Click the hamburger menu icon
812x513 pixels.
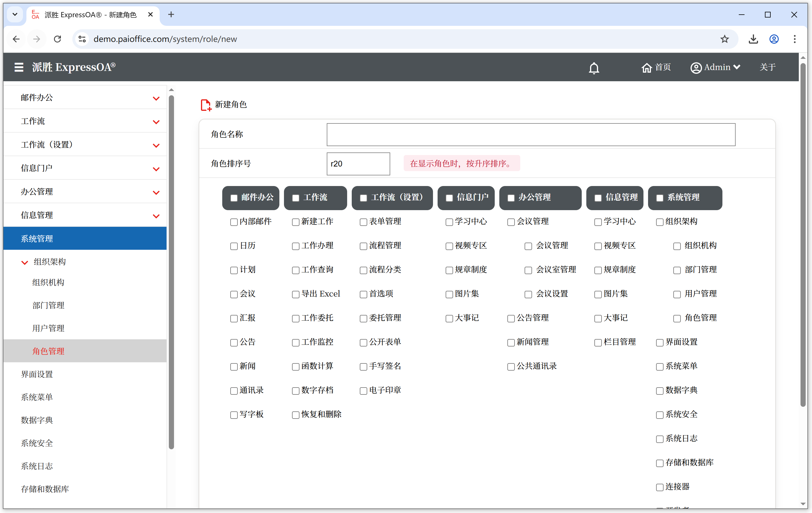click(x=19, y=67)
